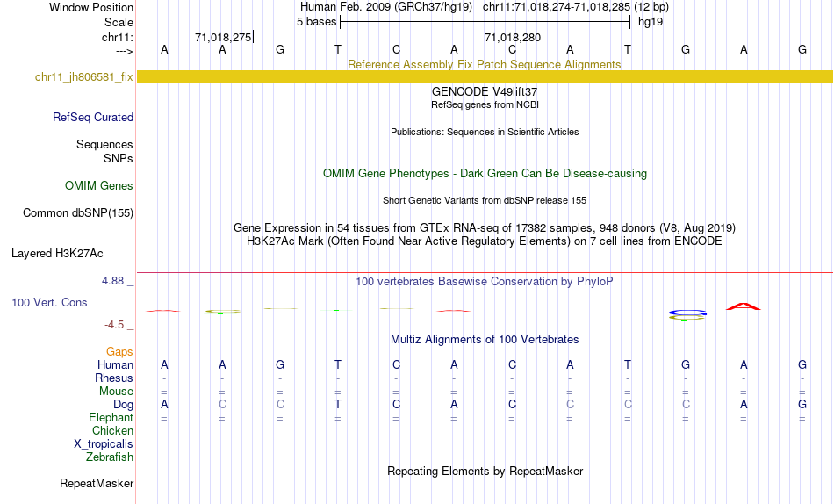Click the RepeatMasker track label
The width and height of the screenshot is (834, 504).
(97, 483)
